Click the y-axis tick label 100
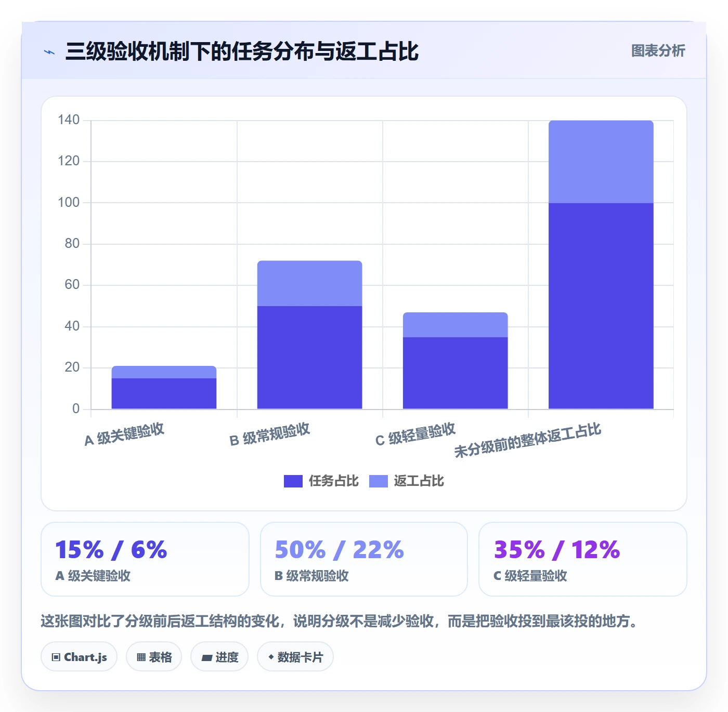728x712 pixels. click(x=69, y=203)
